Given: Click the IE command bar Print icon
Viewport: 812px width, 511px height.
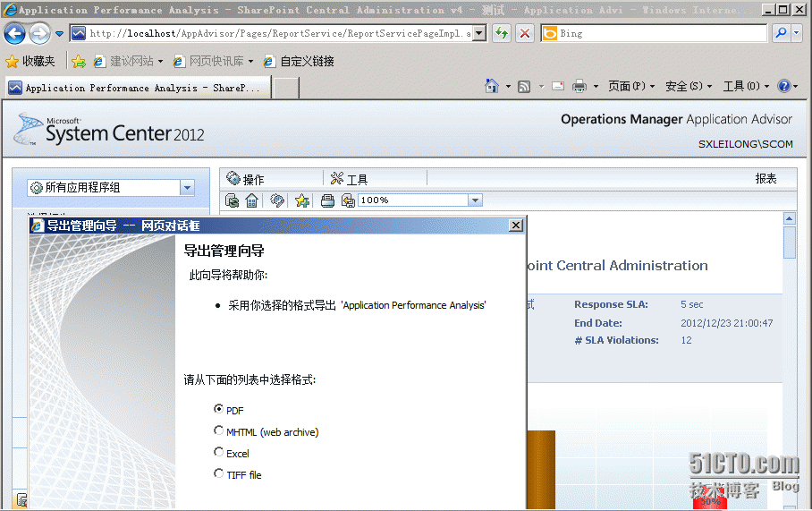Looking at the screenshot, I should (579, 86).
